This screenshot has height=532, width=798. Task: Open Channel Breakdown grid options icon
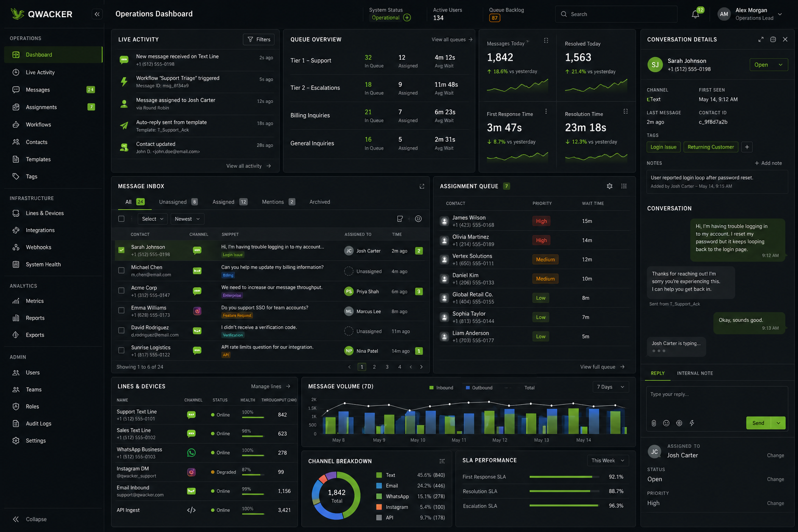tap(442, 461)
